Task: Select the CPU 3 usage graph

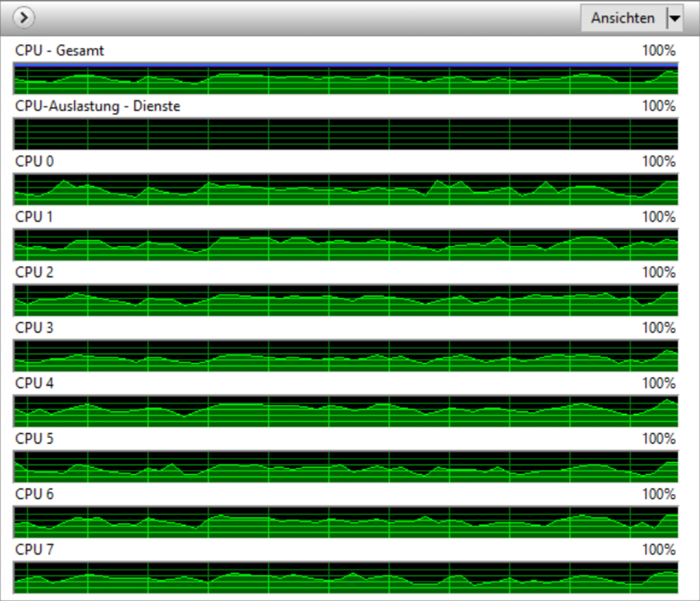Action: 346,356
